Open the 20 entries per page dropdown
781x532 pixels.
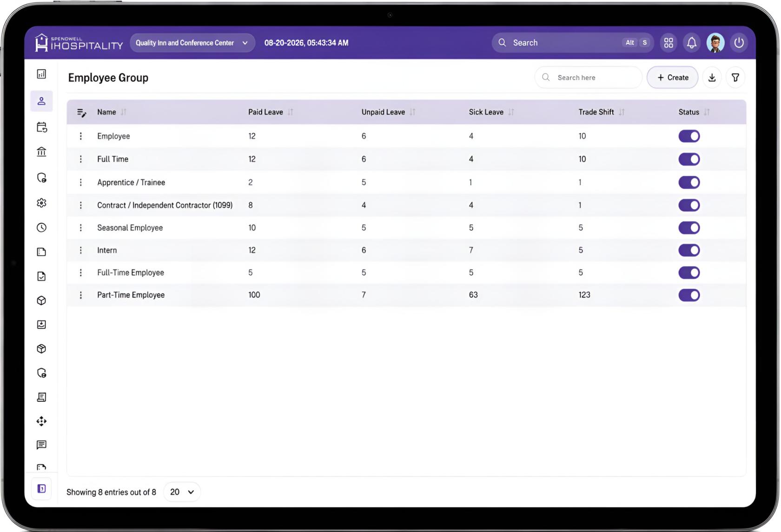click(182, 492)
